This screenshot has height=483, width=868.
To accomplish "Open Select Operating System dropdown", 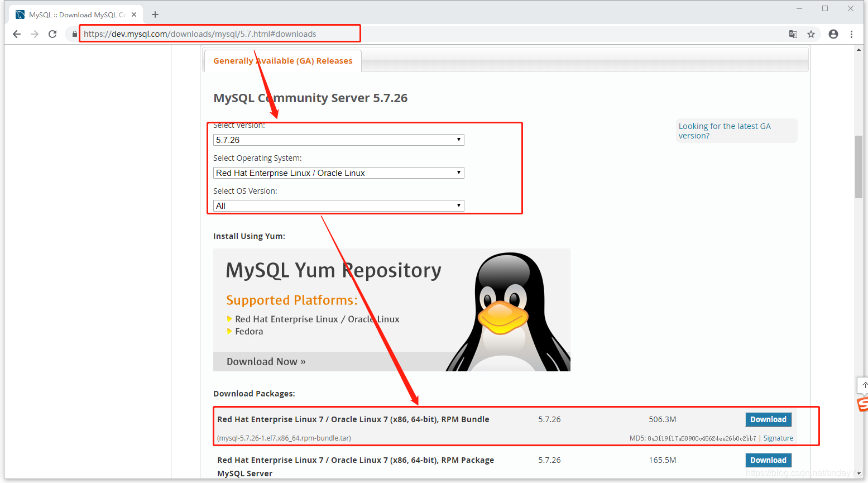I will [339, 173].
